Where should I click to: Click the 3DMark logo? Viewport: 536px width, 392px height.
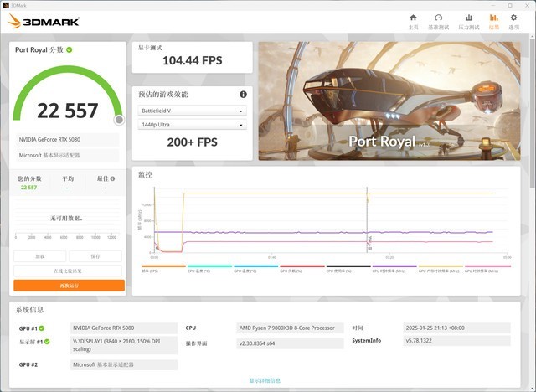point(44,22)
